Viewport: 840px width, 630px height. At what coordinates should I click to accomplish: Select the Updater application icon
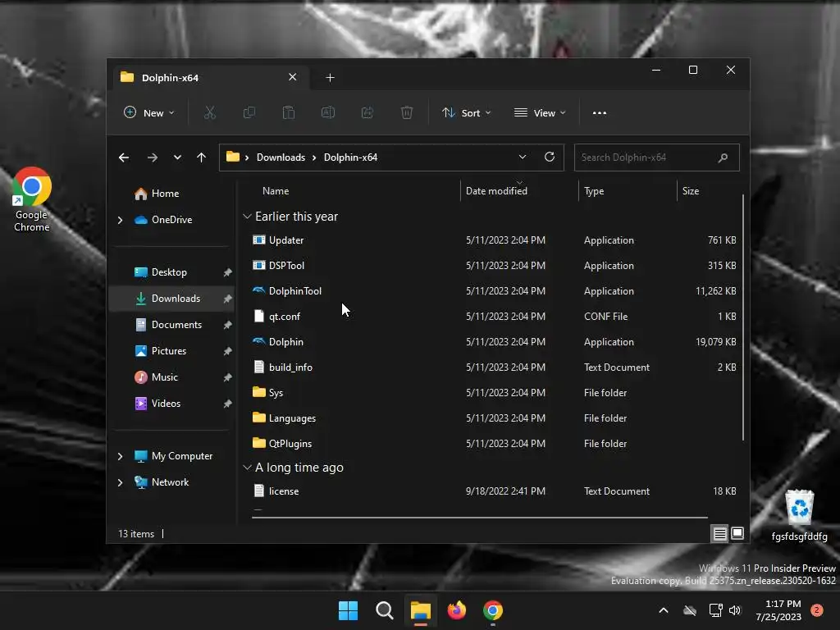(258, 240)
